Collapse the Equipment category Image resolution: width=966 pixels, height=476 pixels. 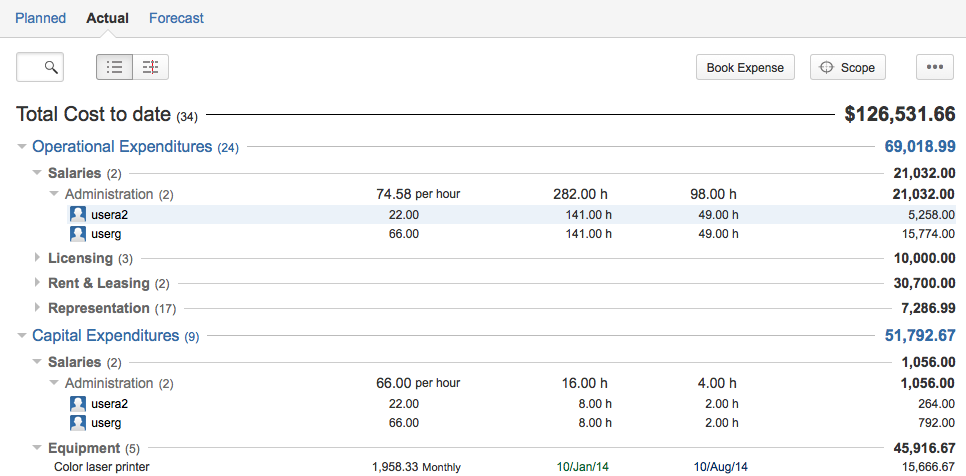(38, 449)
